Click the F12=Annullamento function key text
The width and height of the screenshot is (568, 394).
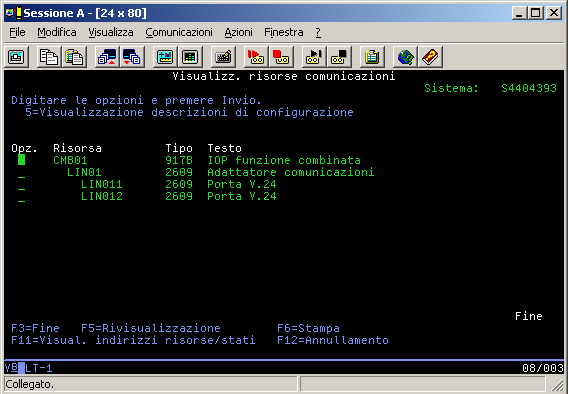pyautogui.click(x=333, y=340)
